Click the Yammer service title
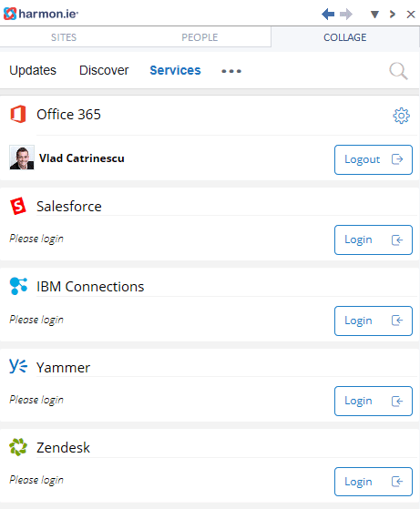Image resolution: width=420 pixels, height=509 pixels. coord(64,368)
